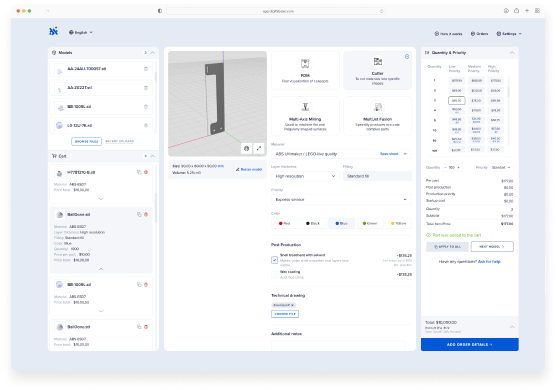558x391 pixels.
Task: Click CHOOSE FILE under Technical drawing
Action: [285, 314]
